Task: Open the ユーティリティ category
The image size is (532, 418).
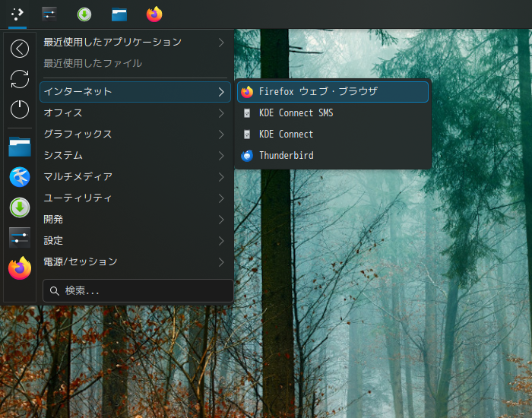Action: 135,198
